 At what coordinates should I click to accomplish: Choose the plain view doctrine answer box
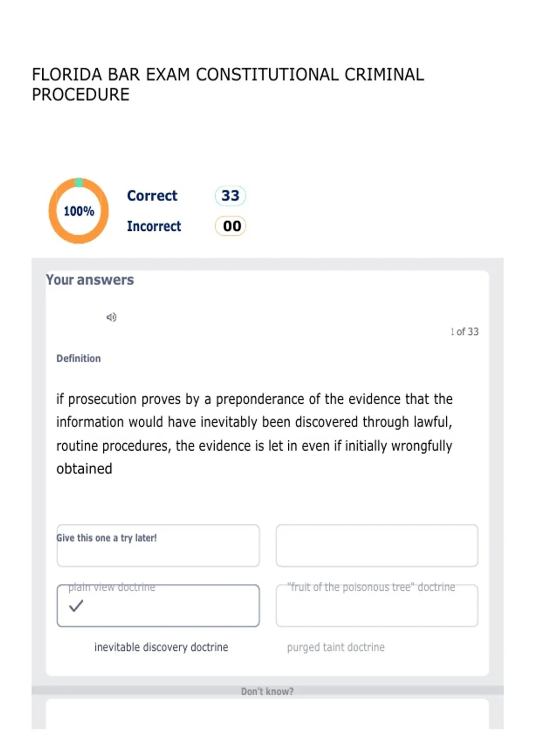coord(158,606)
